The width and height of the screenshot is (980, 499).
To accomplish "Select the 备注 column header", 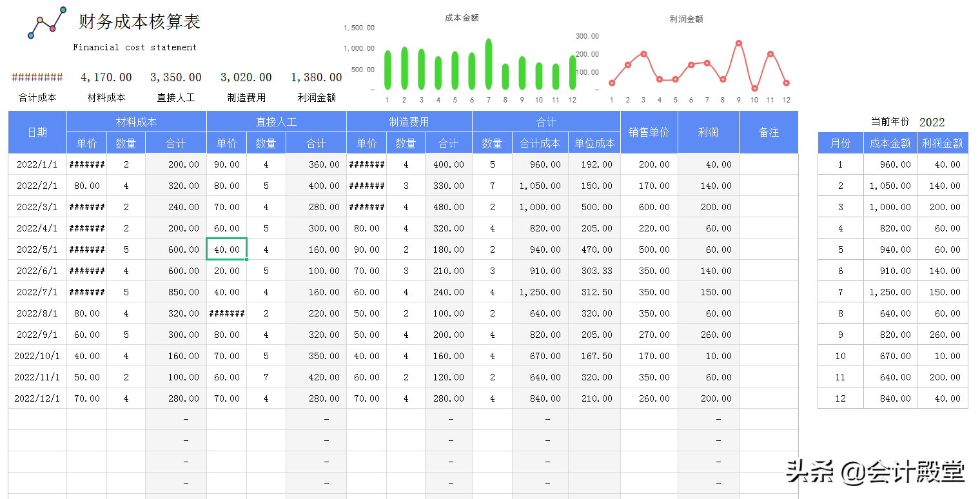I will coord(769,132).
